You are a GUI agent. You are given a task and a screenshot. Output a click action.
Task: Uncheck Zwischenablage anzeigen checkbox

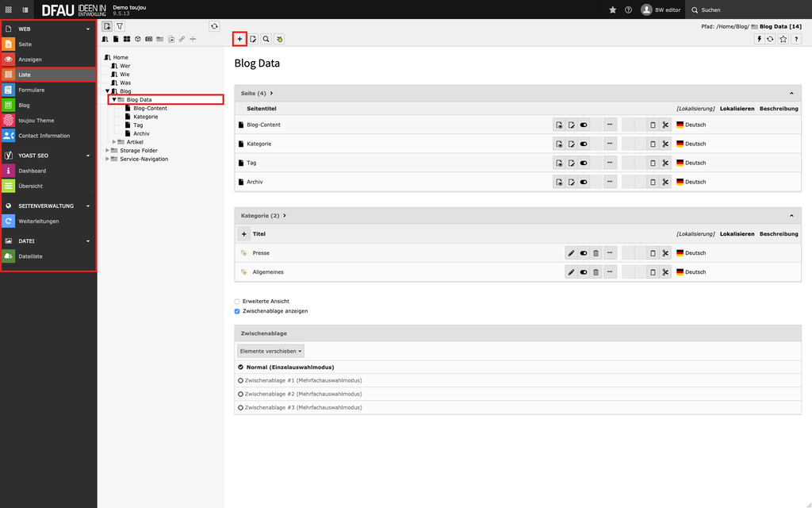(237, 311)
